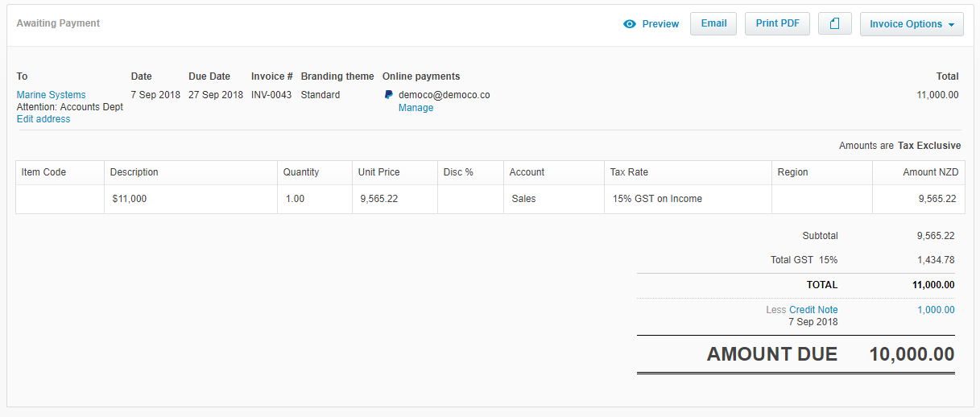Open the Marine Systems contact link

click(51, 95)
